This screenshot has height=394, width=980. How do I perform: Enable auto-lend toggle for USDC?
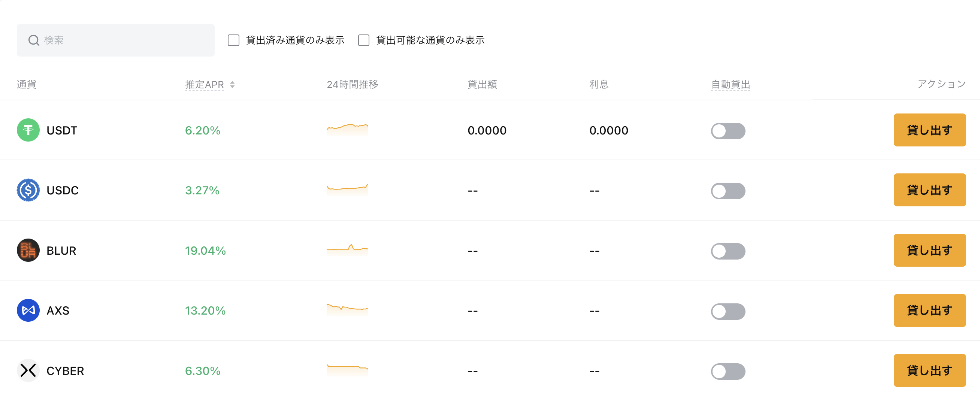click(728, 191)
